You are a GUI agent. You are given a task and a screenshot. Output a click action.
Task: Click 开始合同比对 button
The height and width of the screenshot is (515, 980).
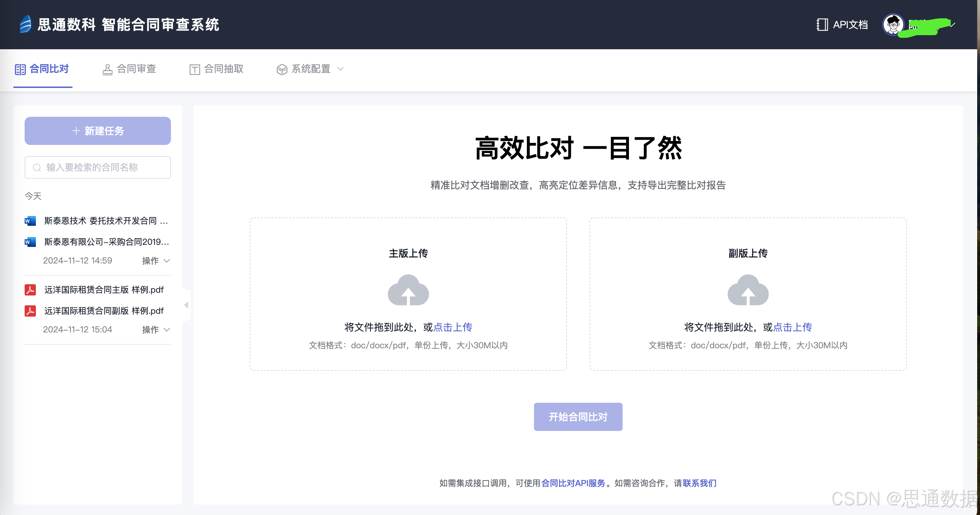pyautogui.click(x=578, y=417)
